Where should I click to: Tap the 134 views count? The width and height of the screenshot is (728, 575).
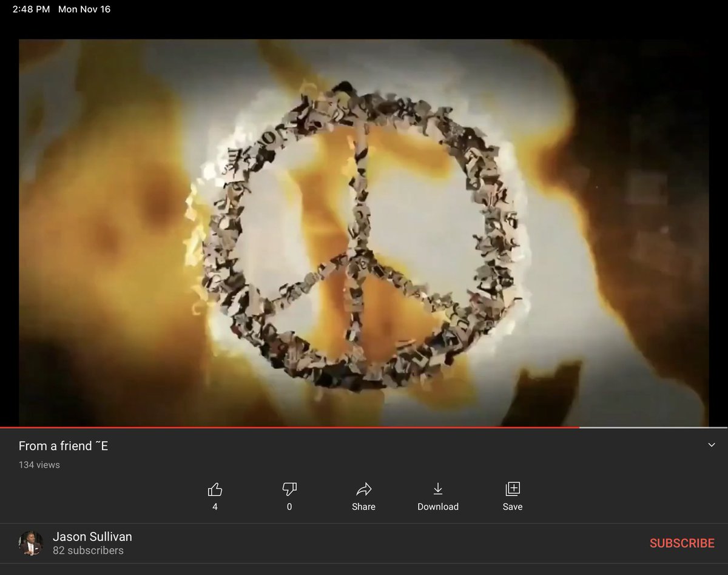click(x=39, y=465)
